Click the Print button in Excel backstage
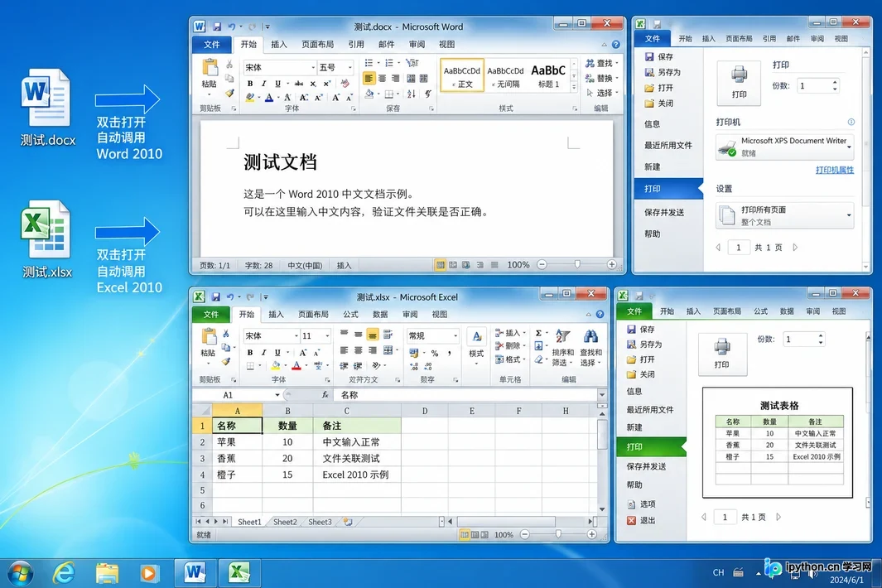 click(x=722, y=354)
